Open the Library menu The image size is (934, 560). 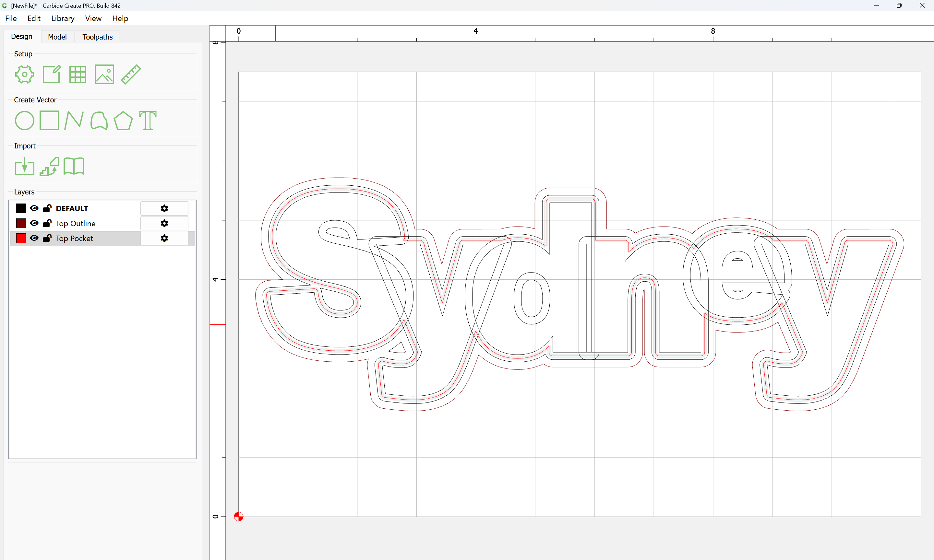click(63, 18)
